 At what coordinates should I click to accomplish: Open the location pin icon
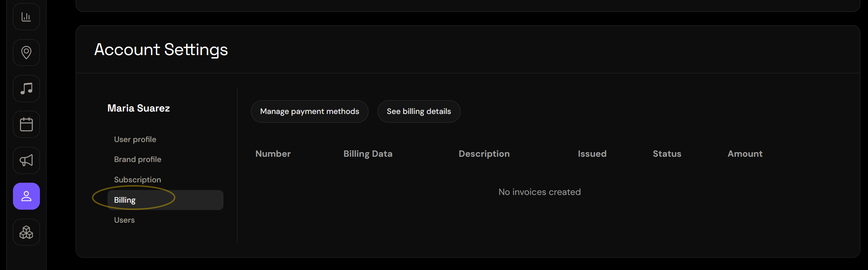[x=26, y=53]
